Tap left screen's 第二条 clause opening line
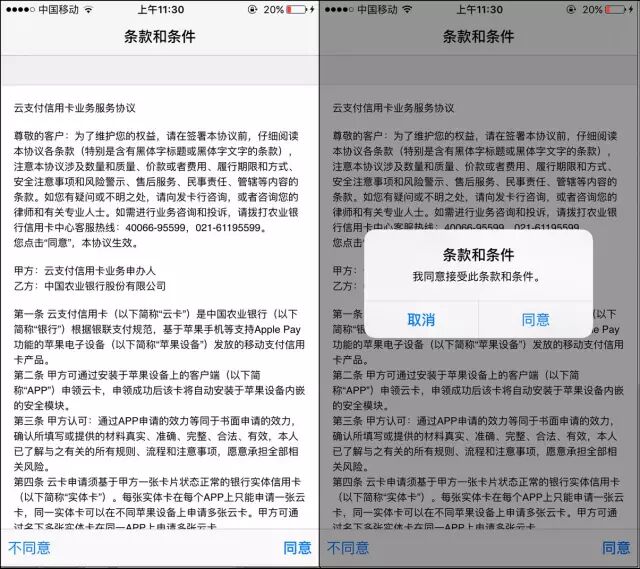 pos(137,375)
